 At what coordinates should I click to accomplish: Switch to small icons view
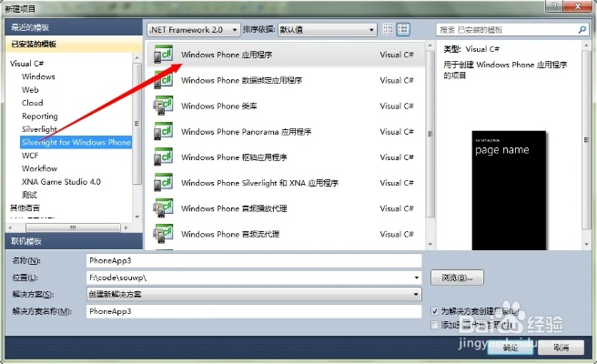pyautogui.click(x=388, y=29)
